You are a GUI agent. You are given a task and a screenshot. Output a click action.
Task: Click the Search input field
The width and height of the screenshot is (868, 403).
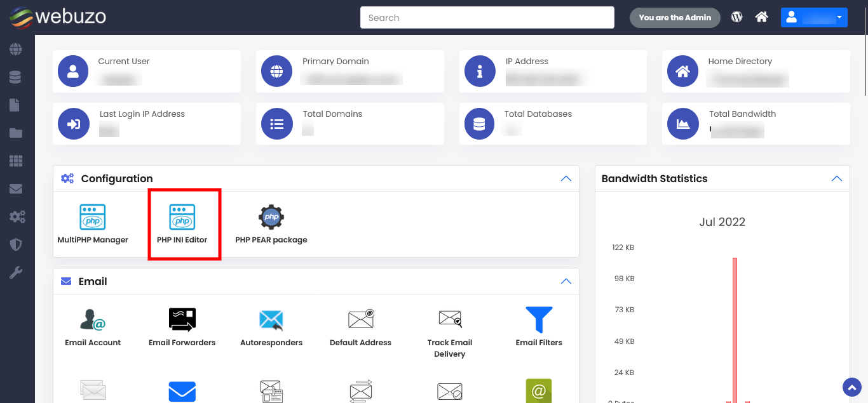coord(487,18)
